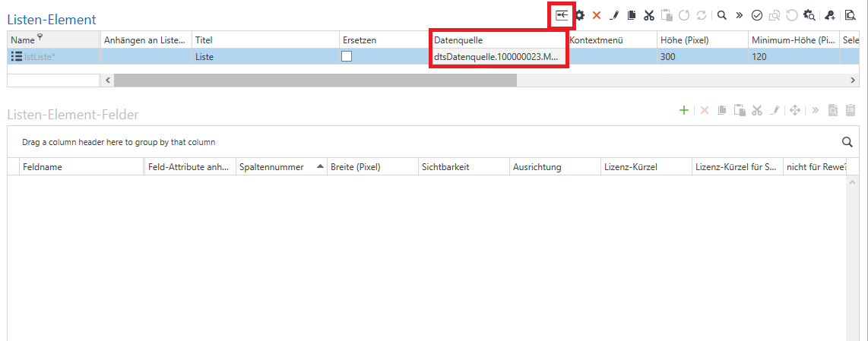Open the search in the group-by panel
The width and height of the screenshot is (868, 341).
847,141
